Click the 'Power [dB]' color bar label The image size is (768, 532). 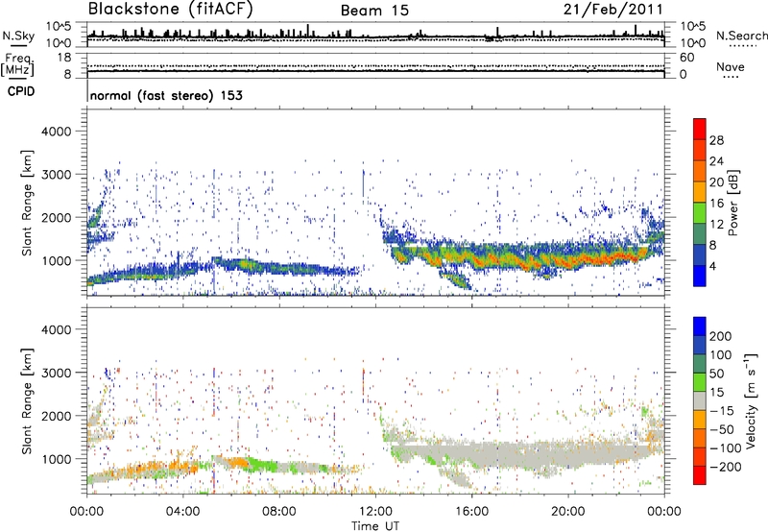point(732,203)
